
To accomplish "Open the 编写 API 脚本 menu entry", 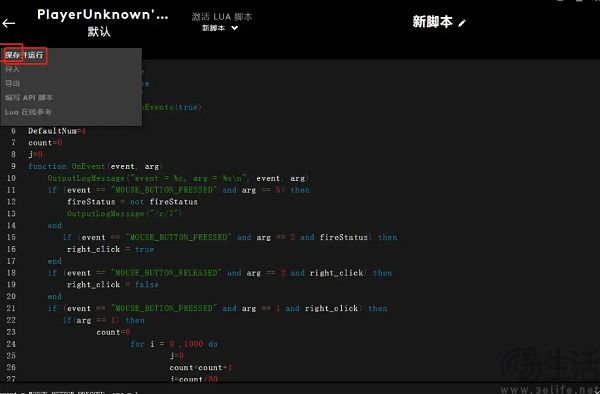I will [29, 98].
